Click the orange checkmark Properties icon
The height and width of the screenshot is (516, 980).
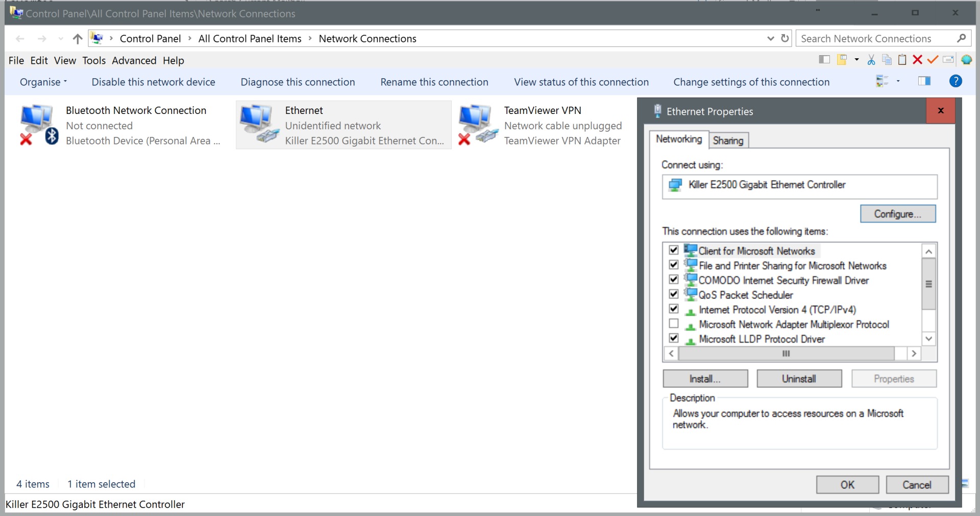point(933,60)
